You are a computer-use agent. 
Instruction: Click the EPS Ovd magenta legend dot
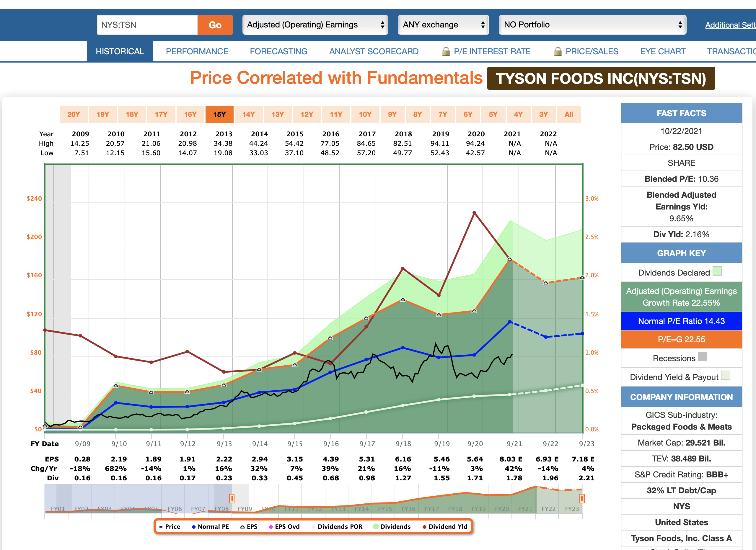tap(271, 527)
